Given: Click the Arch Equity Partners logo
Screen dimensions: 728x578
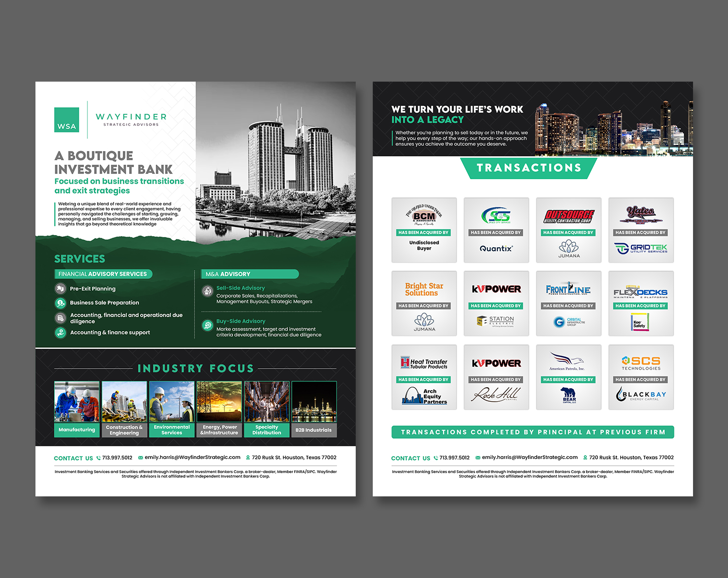Looking at the screenshot, I should 424,396.
